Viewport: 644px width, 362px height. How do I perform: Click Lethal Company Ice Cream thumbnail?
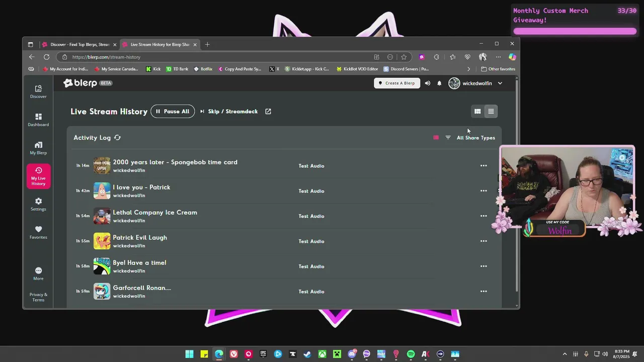coord(102,216)
